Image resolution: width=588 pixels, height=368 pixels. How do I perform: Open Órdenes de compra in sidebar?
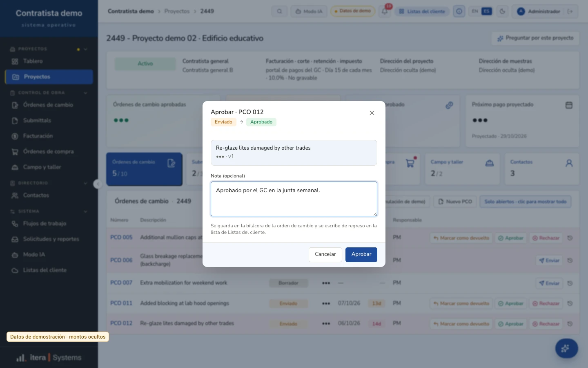49,152
